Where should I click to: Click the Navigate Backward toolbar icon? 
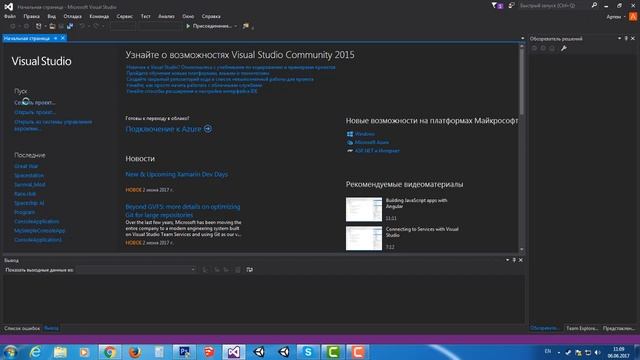pyautogui.click(x=13, y=26)
